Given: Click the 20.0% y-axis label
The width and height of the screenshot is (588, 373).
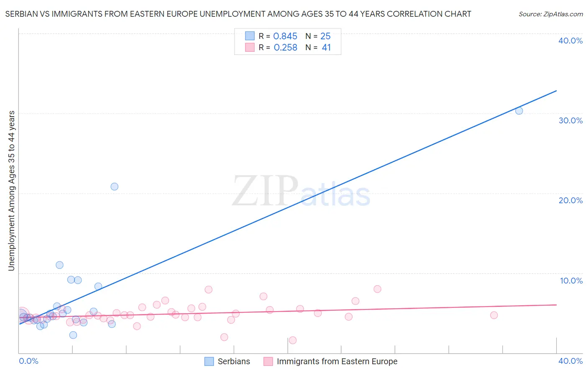Looking at the screenshot, I should [570, 200].
